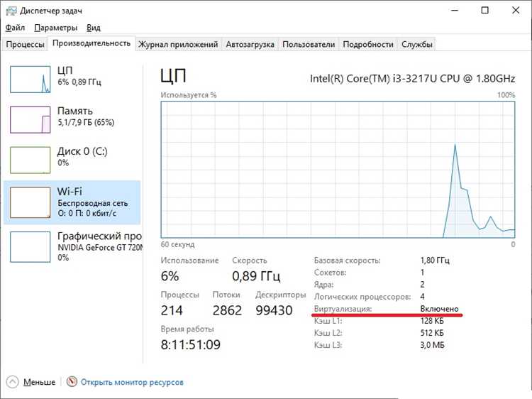Image resolution: width=532 pixels, height=399 pixels.
Task: Minimize the Диспетчер задач window
Action: pyautogui.click(x=454, y=11)
